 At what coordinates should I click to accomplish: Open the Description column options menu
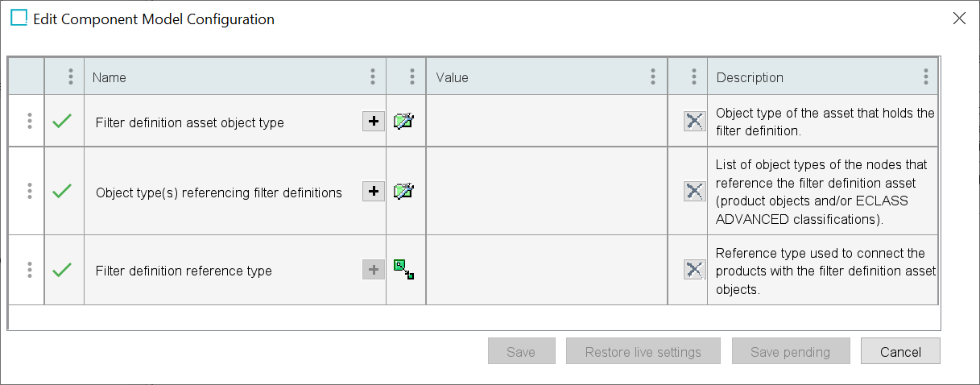(925, 77)
